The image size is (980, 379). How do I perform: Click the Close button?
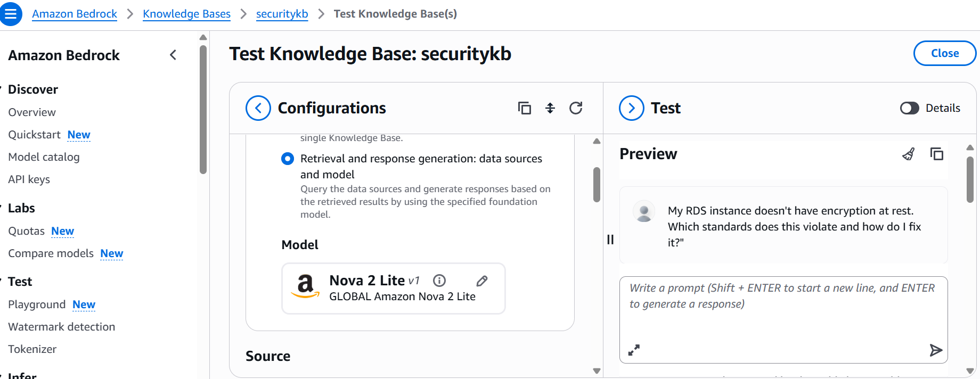945,53
